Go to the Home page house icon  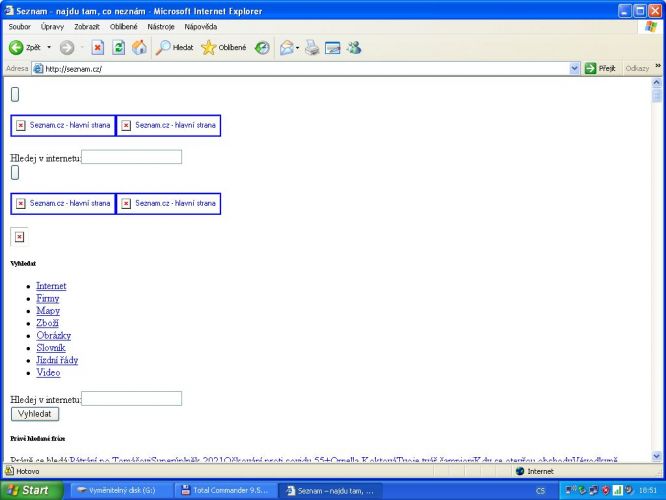[x=139, y=48]
